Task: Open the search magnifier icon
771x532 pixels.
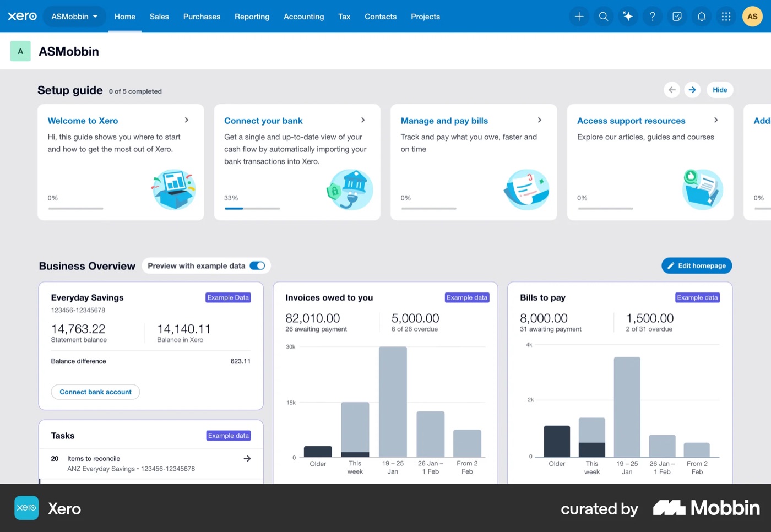Action: [x=604, y=17]
